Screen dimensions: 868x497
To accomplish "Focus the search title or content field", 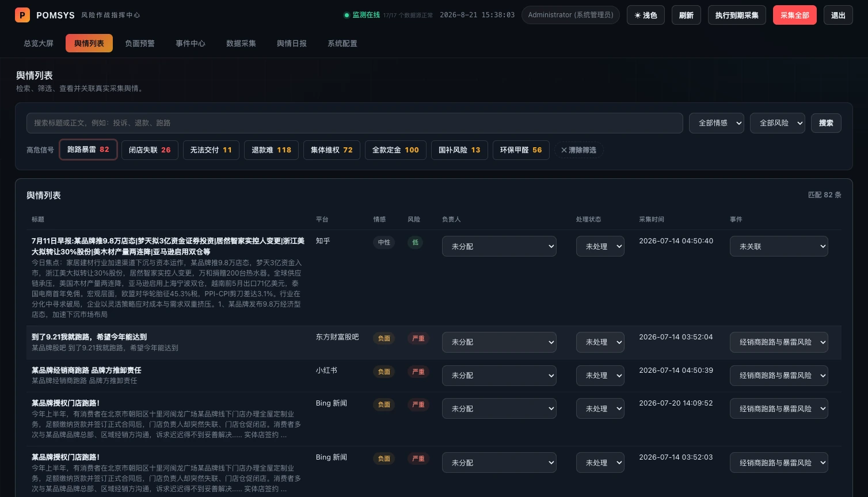I will [x=355, y=123].
